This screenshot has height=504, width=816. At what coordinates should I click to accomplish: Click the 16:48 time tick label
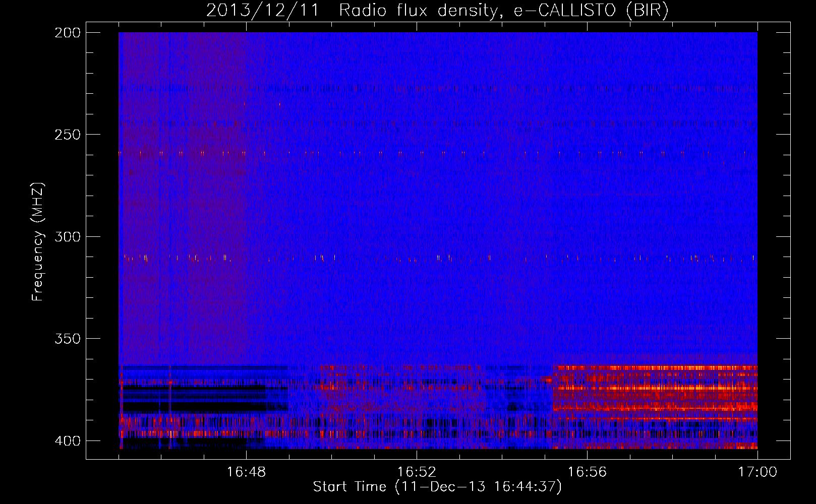pyautogui.click(x=246, y=472)
